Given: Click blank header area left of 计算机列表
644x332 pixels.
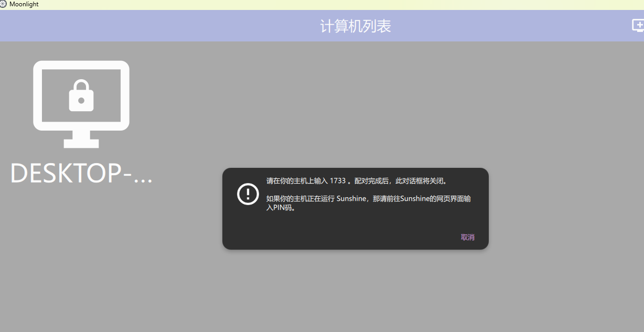Looking at the screenshot, I should pos(157,26).
